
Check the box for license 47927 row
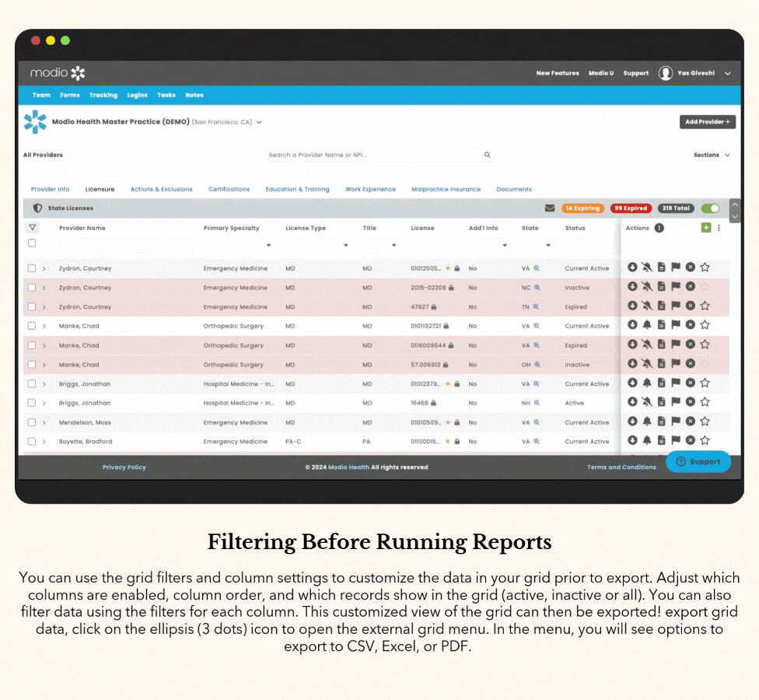point(32,306)
